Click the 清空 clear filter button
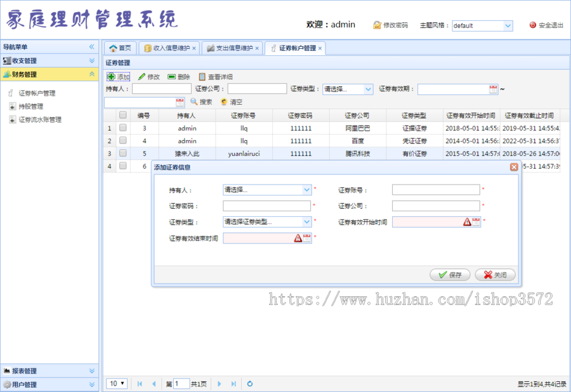The image size is (571, 392). tap(232, 102)
